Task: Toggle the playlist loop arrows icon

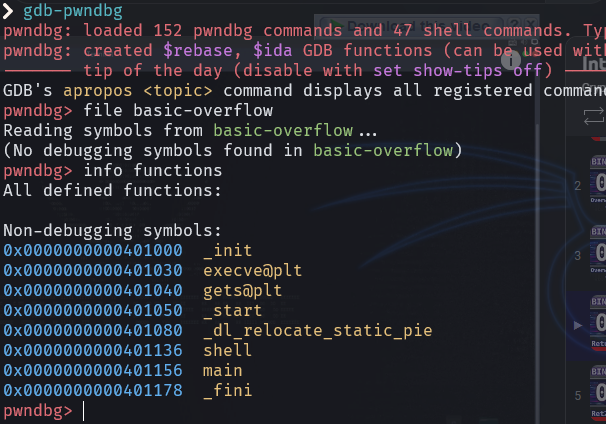Action: pyautogui.click(x=594, y=116)
